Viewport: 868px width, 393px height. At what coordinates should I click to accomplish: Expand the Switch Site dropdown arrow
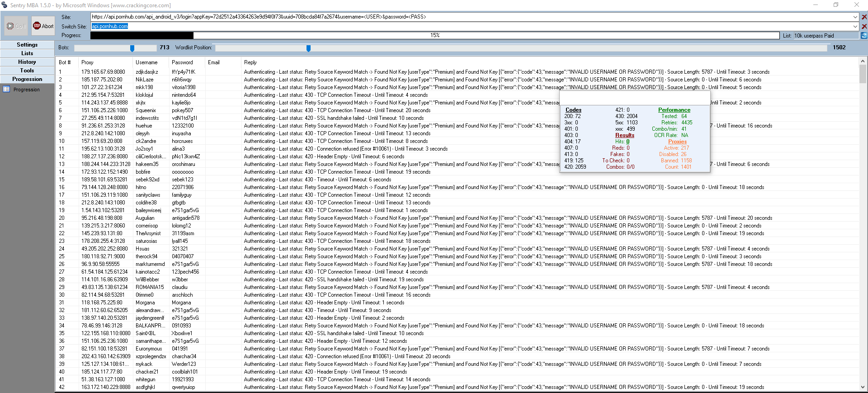point(855,27)
